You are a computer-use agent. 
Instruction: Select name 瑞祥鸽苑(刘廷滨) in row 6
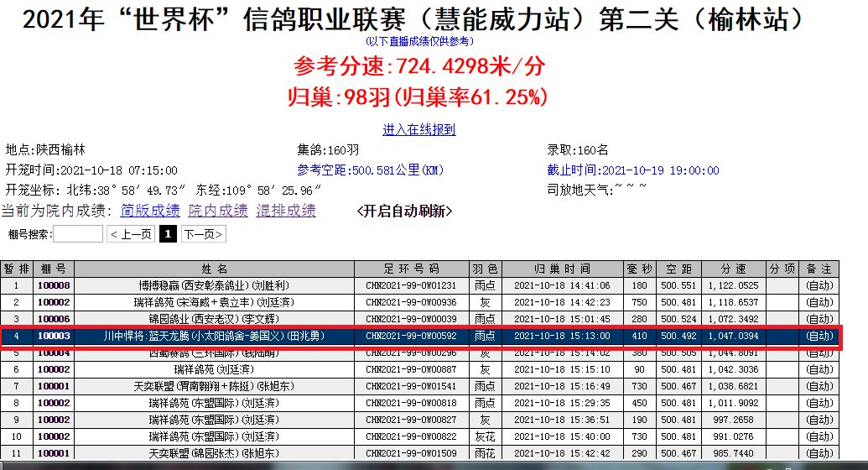point(214,369)
